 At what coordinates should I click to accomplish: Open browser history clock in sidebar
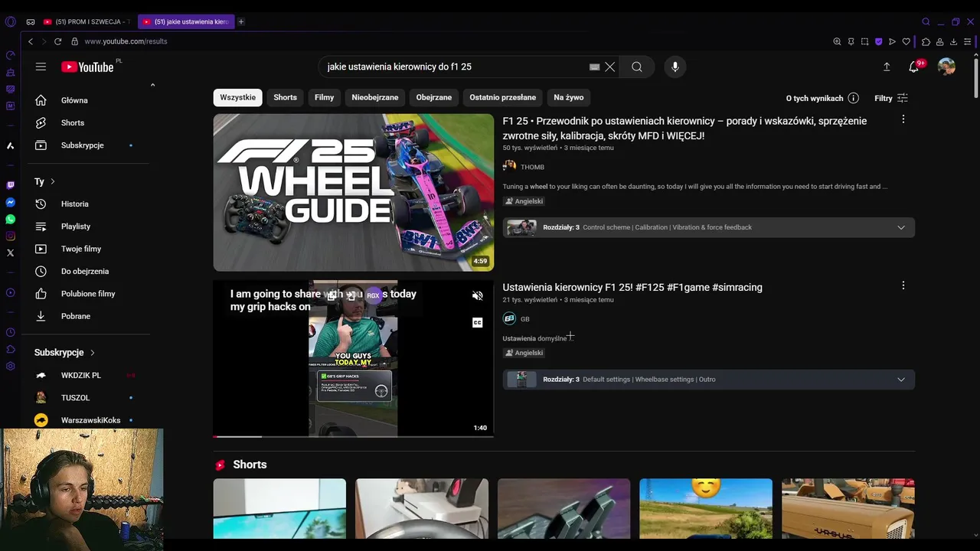coord(10,332)
